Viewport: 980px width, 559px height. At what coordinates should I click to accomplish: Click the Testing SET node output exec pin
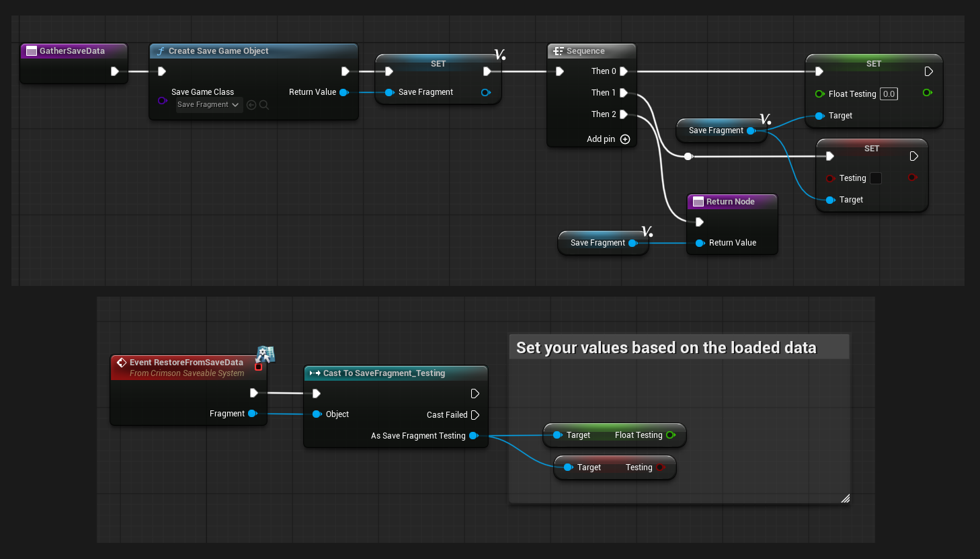[913, 156]
